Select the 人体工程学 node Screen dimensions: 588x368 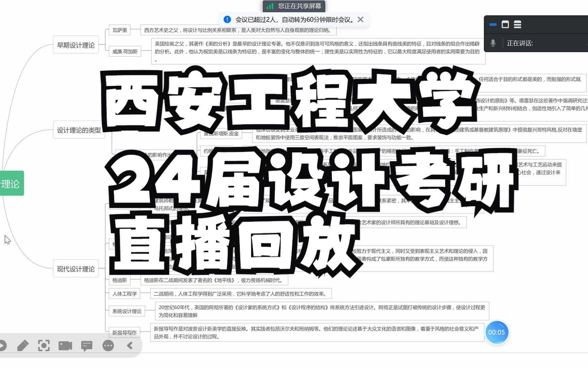click(125, 293)
